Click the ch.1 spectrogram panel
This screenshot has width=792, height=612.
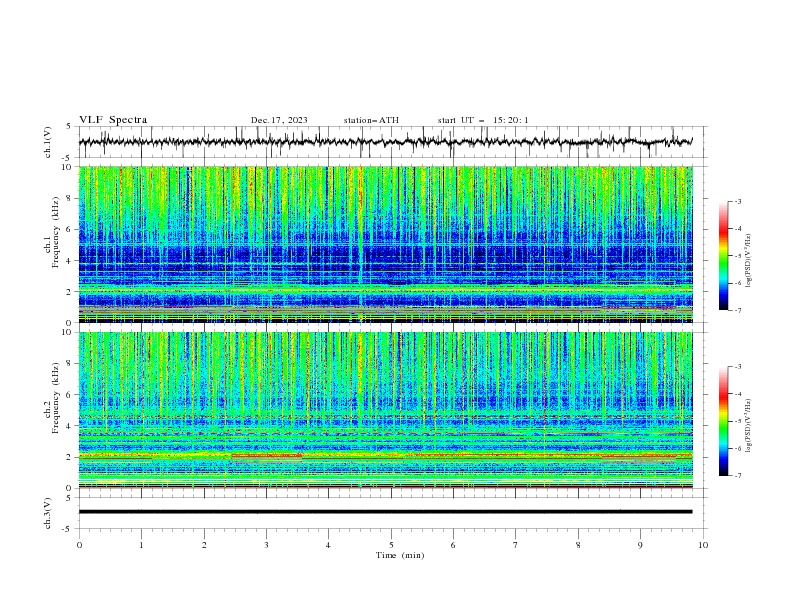[386, 244]
